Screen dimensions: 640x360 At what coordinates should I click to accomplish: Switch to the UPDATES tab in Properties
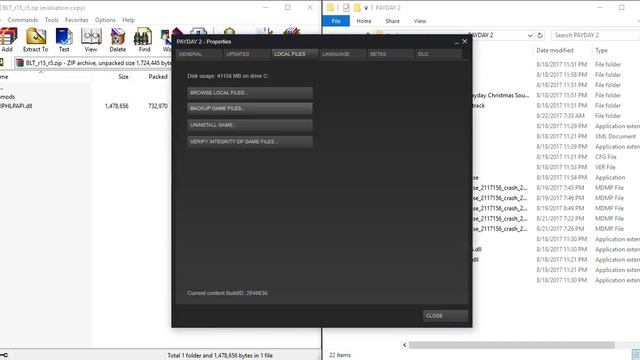247,54
